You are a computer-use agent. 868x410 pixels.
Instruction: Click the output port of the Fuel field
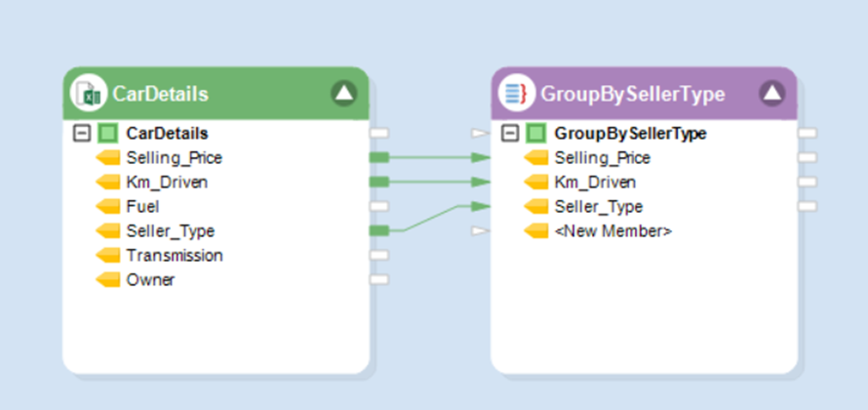coord(379,206)
